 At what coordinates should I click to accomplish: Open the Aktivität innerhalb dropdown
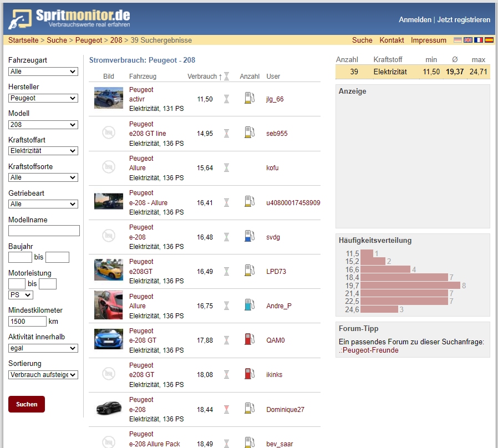tap(43, 348)
